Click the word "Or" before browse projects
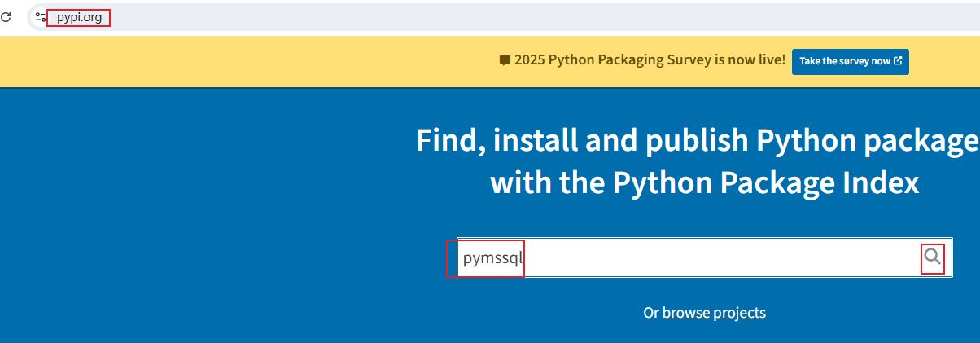 click(x=650, y=313)
